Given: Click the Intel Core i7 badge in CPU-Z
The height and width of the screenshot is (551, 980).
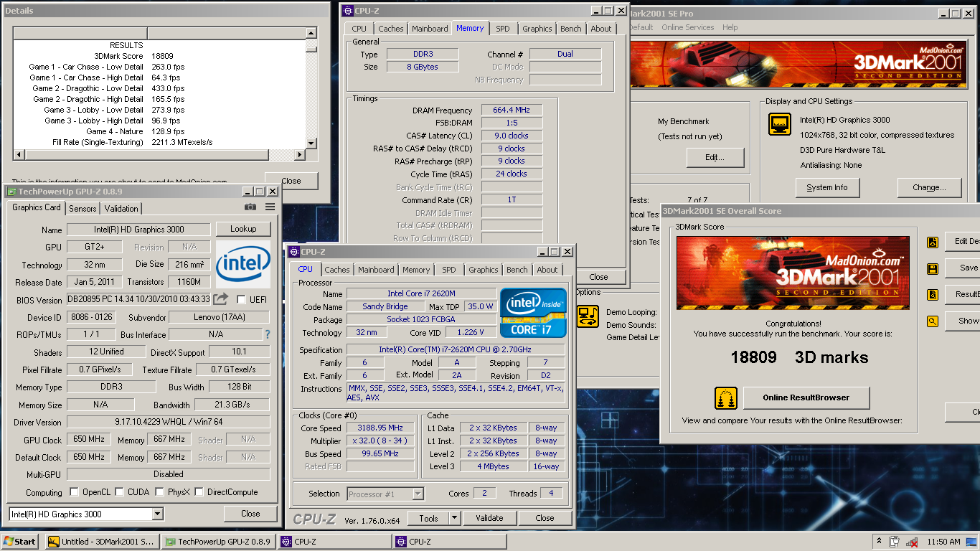Looking at the screenshot, I should click(533, 313).
